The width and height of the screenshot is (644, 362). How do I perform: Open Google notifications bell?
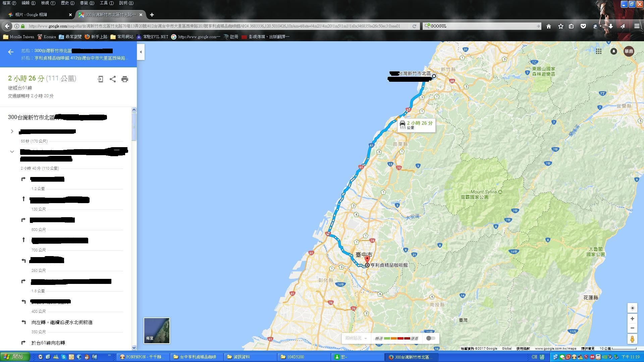click(x=614, y=51)
